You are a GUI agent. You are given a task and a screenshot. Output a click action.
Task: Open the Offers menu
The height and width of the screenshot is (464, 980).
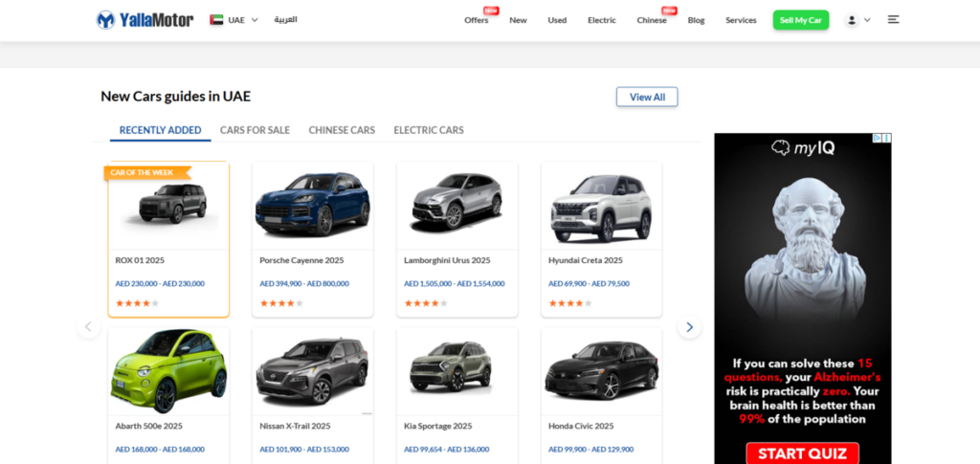point(477,20)
